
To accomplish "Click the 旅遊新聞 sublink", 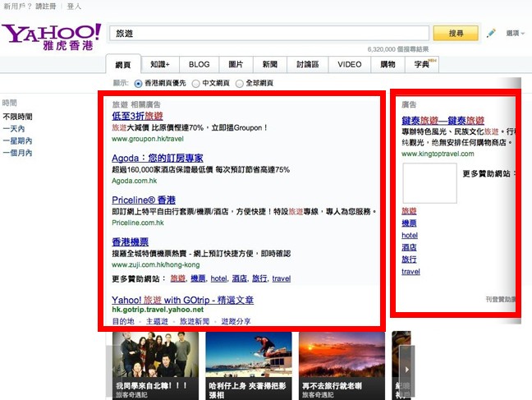I will click(195, 321).
